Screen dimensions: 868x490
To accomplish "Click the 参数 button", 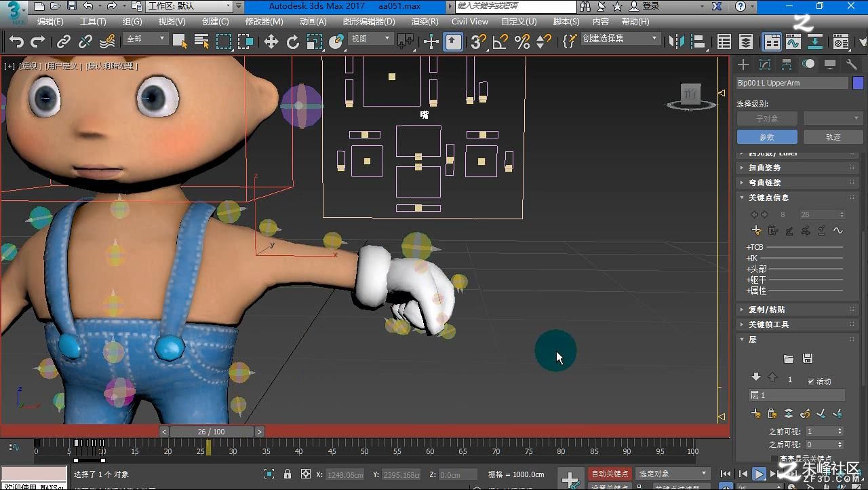I will coord(767,137).
